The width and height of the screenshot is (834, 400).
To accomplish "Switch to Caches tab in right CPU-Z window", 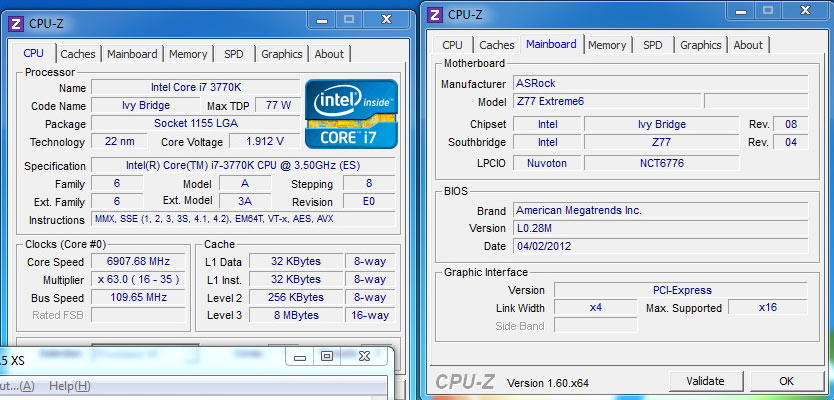I will [497, 45].
